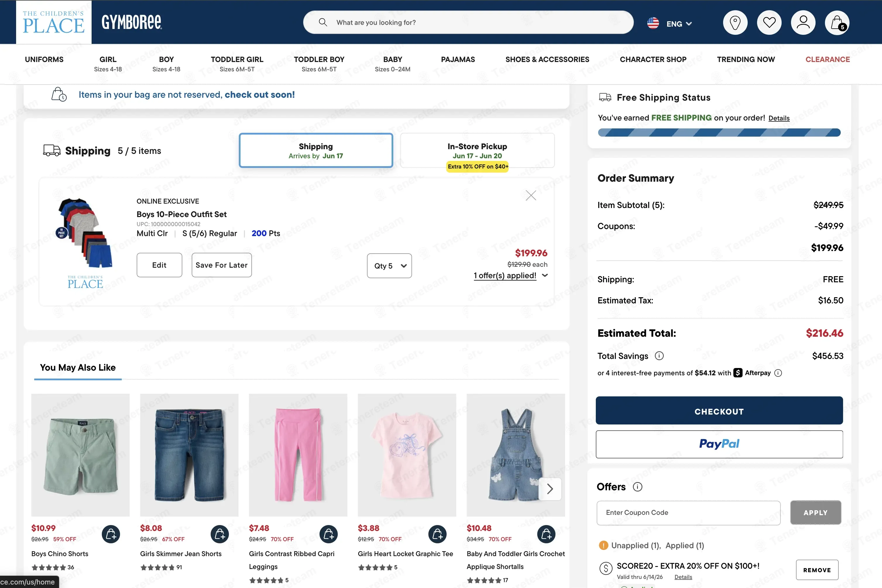The height and width of the screenshot is (588, 882).
Task: Open the CHARACTER SHOP menu
Action: pos(653,59)
